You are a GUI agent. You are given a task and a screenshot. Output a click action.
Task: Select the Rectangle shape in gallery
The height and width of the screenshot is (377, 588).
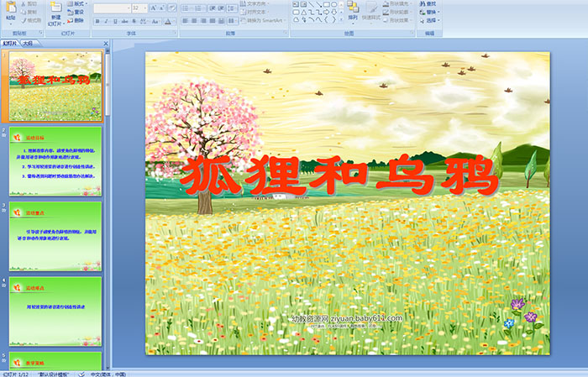tap(327, 4)
